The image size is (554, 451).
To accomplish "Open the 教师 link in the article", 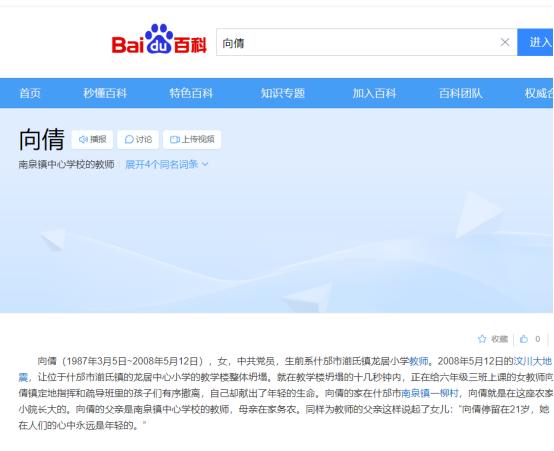I will click(418, 361).
